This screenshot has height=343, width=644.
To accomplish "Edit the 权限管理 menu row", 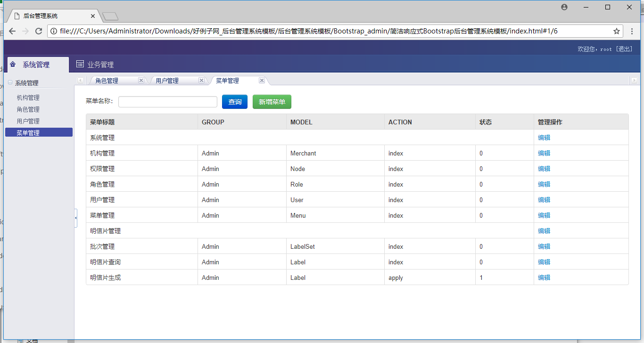I will 544,169.
